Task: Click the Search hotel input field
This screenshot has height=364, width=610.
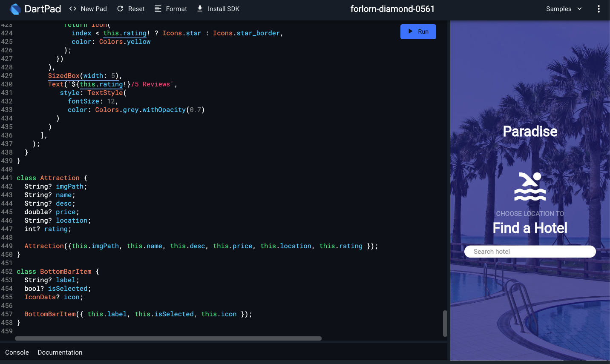Action: tap(530, 252)
